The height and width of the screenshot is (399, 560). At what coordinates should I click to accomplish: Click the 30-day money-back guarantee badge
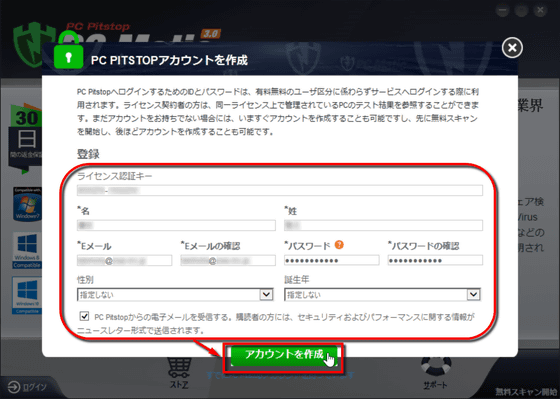tap(25, 139)
